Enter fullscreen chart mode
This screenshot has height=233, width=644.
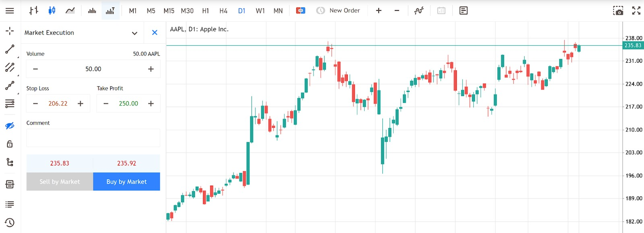tap(636, 10)
